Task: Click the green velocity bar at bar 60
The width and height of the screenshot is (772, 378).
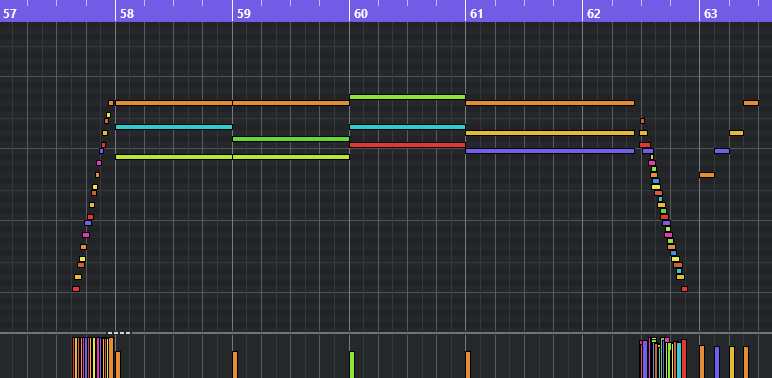Action: coord(352,364)
